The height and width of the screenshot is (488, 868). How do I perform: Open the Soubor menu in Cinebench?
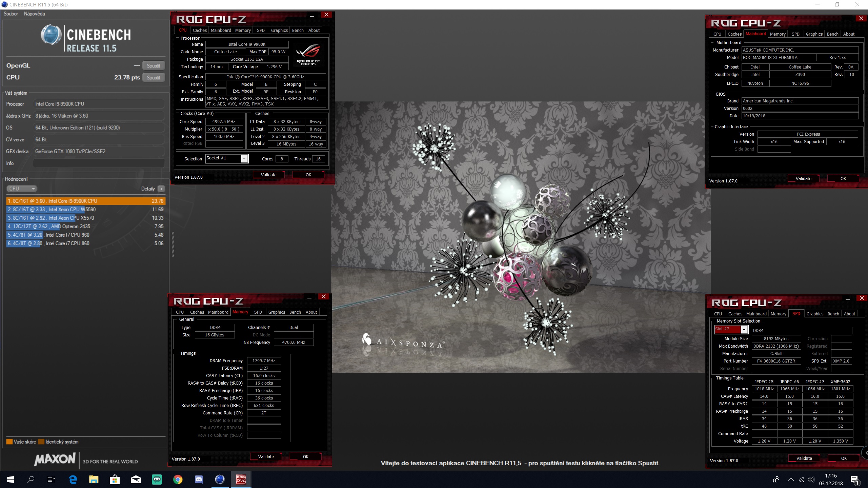coord(11,14)
